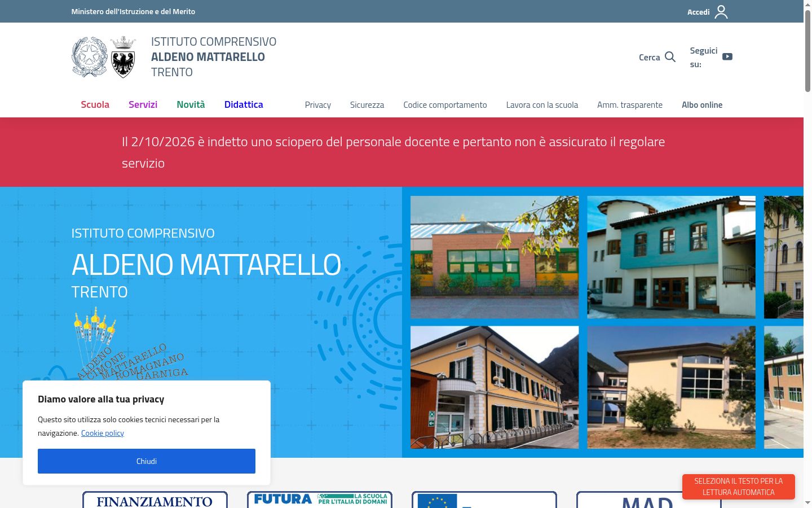Image resolution: width=812 pixels, height=508 pixels.
Task: Click photo of beige building with shrub
Action: [x=671, y=387]
